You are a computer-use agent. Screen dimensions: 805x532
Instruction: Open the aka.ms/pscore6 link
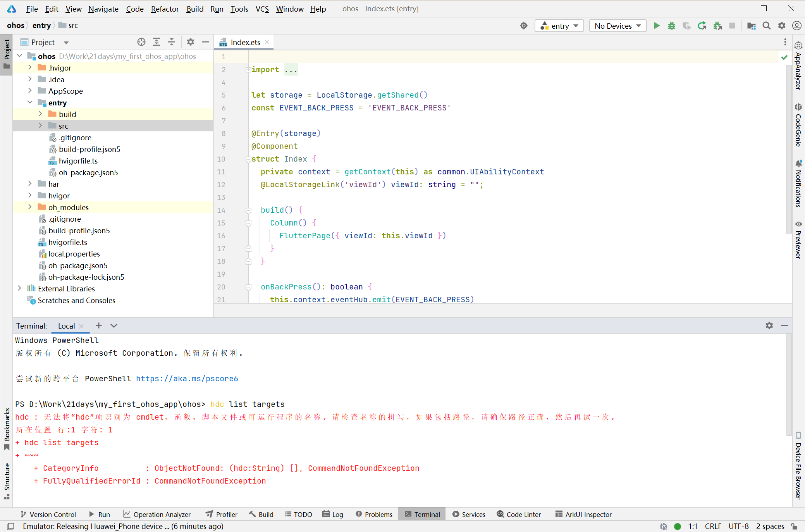click(187, 379)
